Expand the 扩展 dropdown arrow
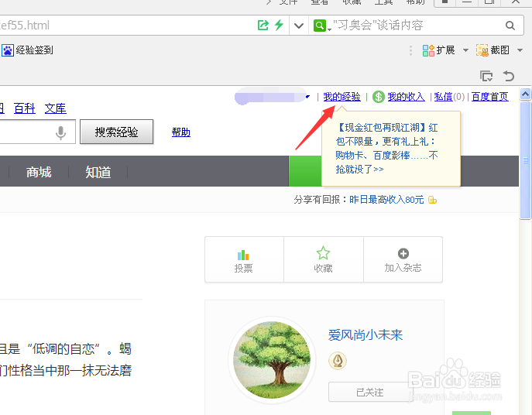Viewport: 532px width, 415px height. (466, 50)
